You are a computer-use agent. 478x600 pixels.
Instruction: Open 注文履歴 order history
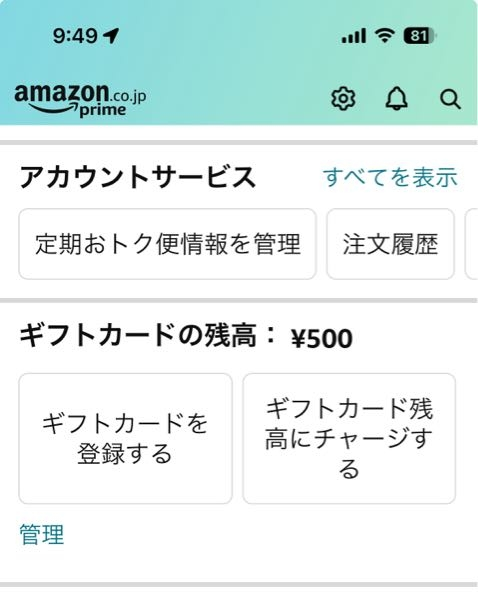[x=390, y=244]
